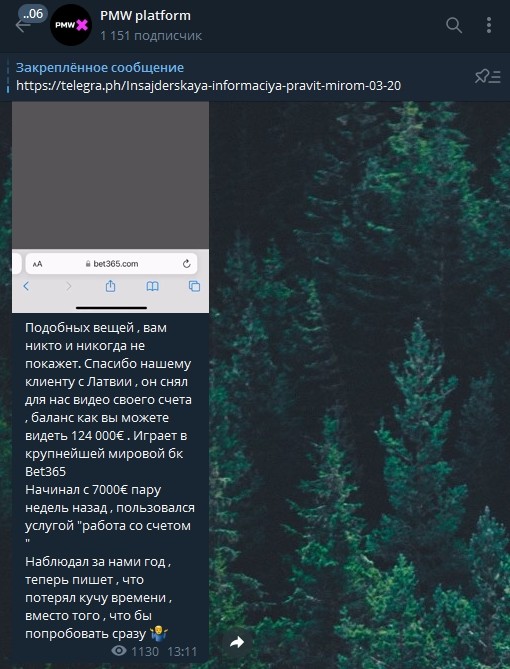Open the pinned telegra.ph link

(208, 86)
